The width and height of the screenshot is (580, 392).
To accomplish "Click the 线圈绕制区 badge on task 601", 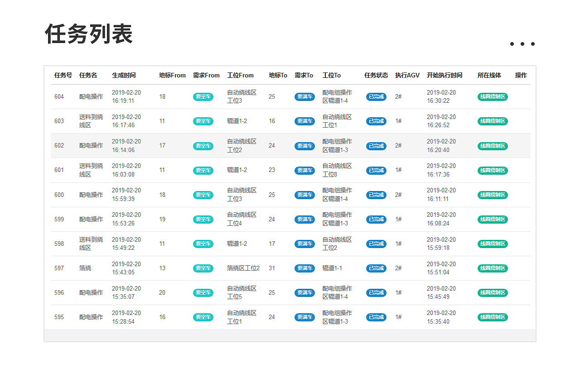I will point(493,170).
